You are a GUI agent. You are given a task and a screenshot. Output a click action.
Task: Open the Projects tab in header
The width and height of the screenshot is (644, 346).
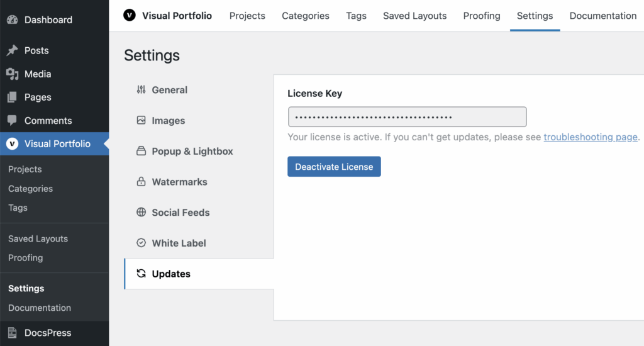pyautogui.click(x=247, y=16)
